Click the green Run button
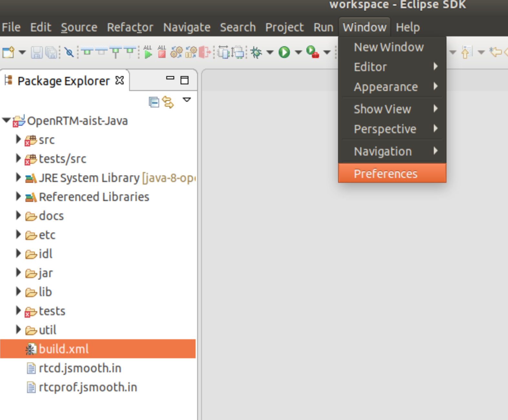 284,52
